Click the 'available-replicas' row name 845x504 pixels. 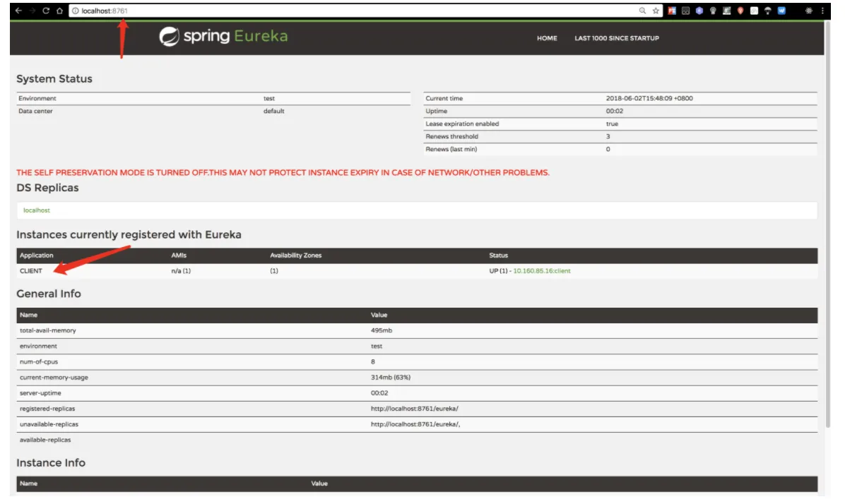(x=45, y=440)
